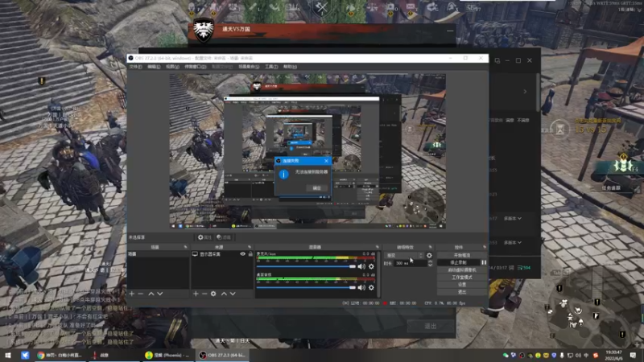The image size is (644, 362).
Task: Open the 文件(F) menu in OBS
Action: click(x=135, y=67)
